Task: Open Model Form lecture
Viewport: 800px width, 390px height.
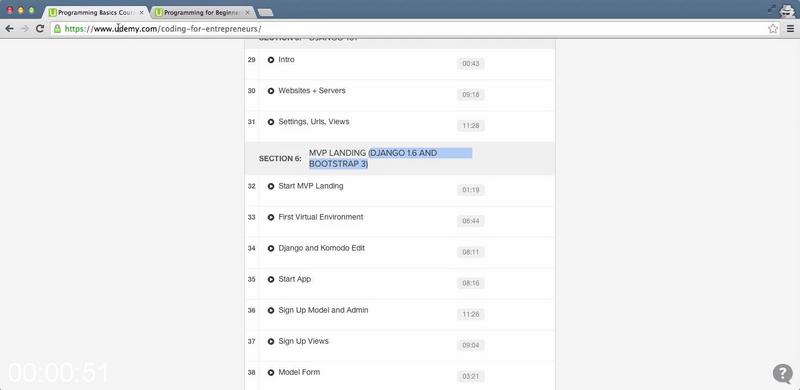Action: (x=299, y=372)
